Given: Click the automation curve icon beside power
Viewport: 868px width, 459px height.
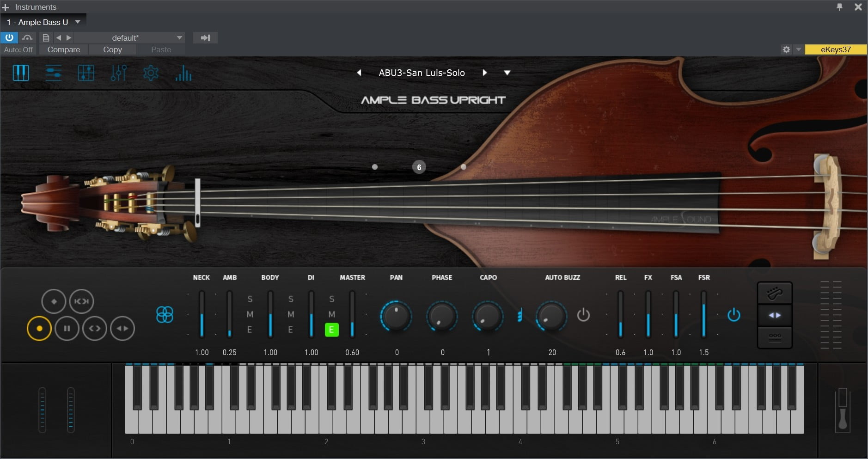Looking at the screenshot, I should [x=27, y=37].
